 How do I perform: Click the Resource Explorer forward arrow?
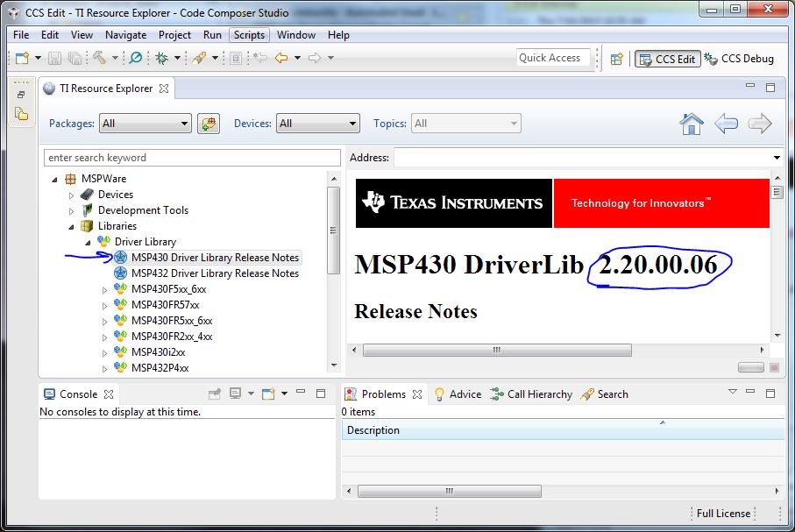[x=760, y=124]
